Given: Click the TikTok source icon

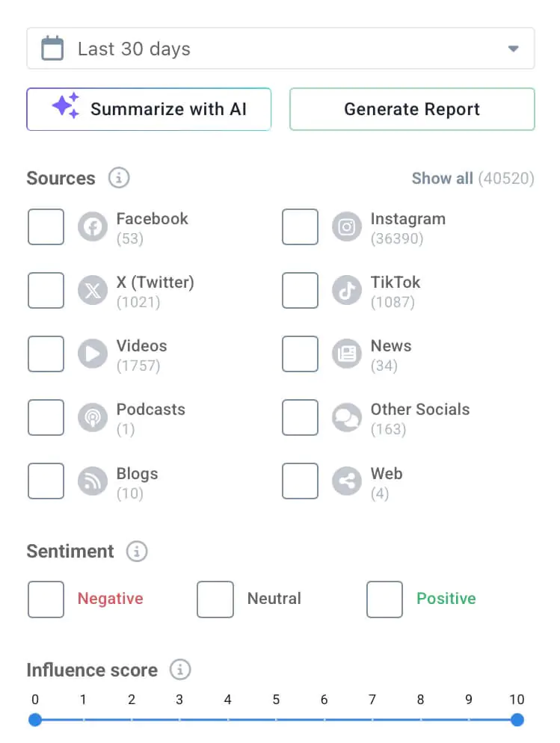Looking at the screenshot, I should point(346,291).
